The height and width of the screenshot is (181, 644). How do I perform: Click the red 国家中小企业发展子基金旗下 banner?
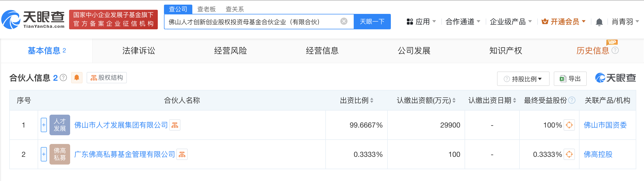pyautogui.click(x=113, y=20)
